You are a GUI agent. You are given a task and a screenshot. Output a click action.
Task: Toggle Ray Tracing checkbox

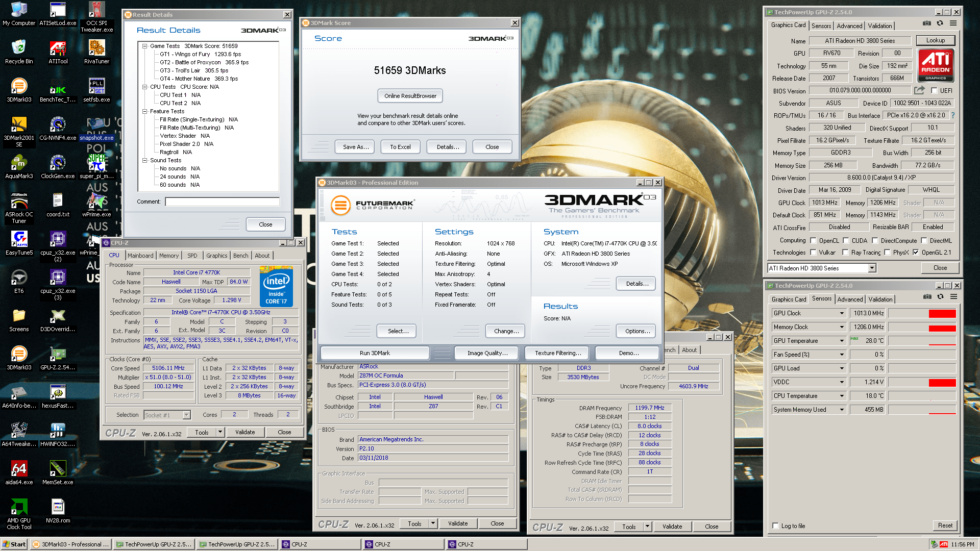coord(845,253)
